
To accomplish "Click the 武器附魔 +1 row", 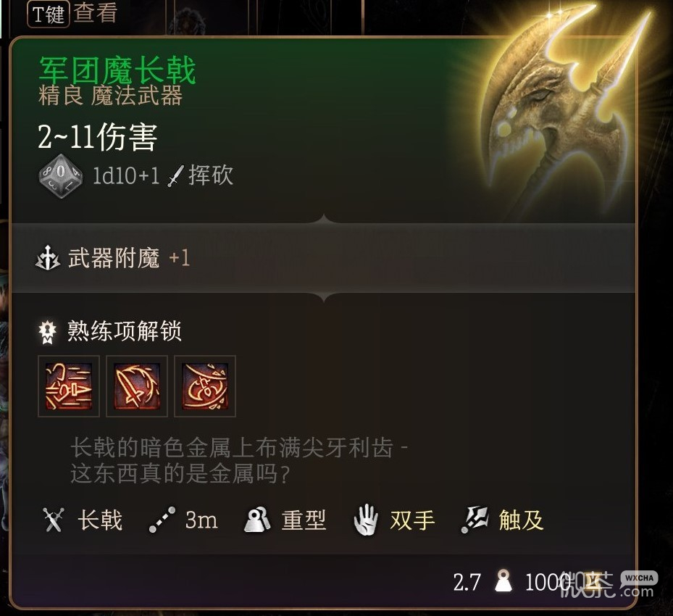I will [323, 258].
